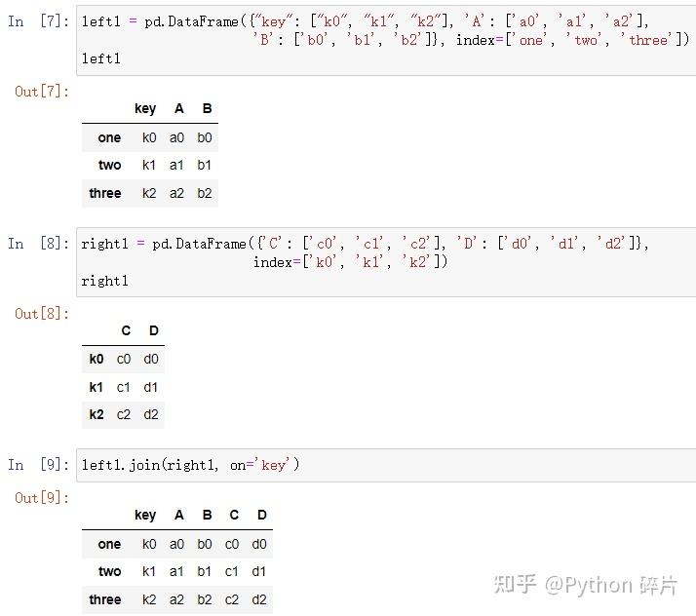The image size is (696, 616).
Task: Click the k0 row index in Out[8] table
Action: click(97, 359)
